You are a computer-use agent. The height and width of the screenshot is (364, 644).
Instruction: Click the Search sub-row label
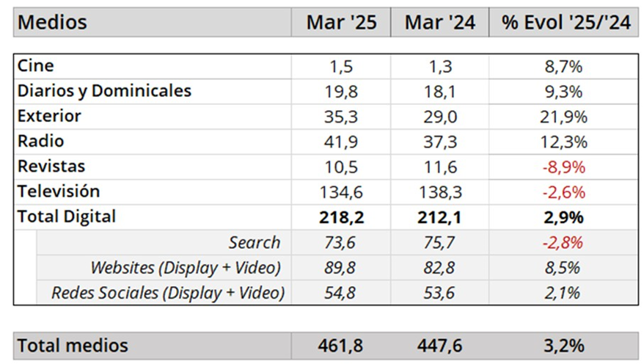(254, 242)
